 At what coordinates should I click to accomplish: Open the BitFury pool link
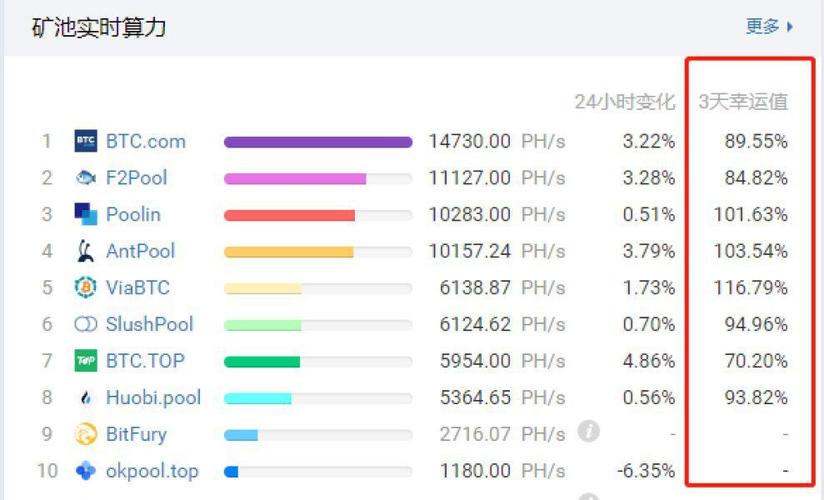point(137,434)
